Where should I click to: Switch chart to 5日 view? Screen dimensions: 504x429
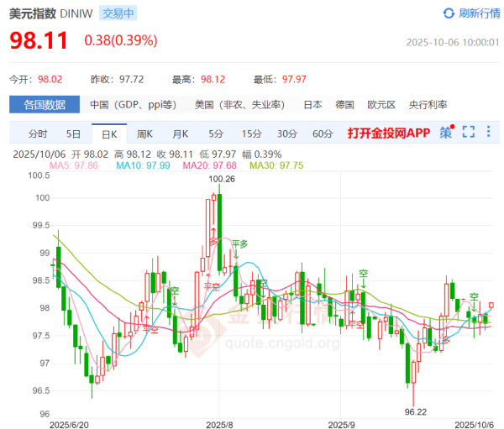(73, 133)
